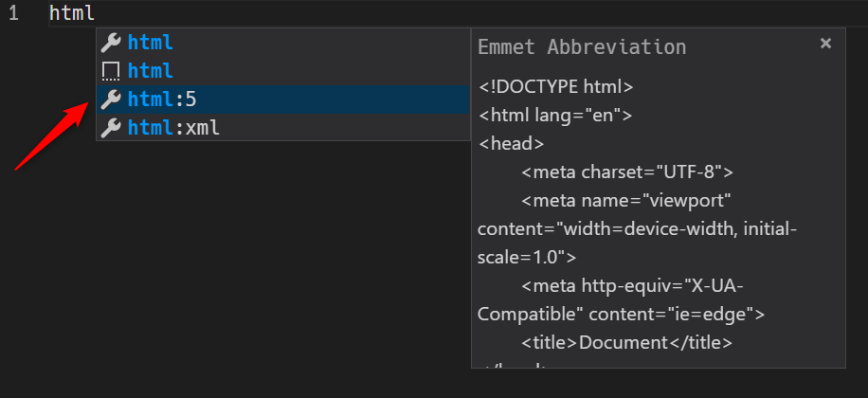Click the dotted square snippet icon

coord(111,71)
